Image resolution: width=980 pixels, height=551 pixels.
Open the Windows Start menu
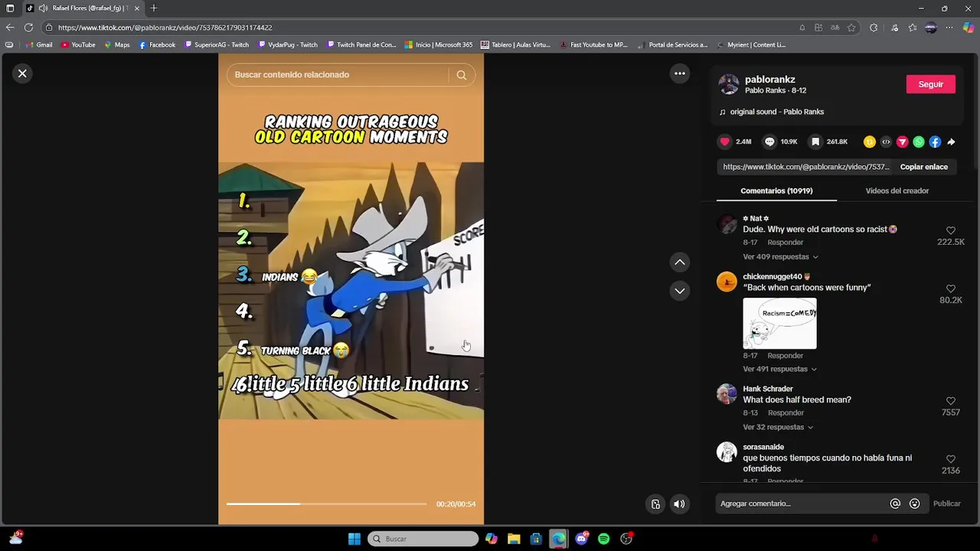354,539
